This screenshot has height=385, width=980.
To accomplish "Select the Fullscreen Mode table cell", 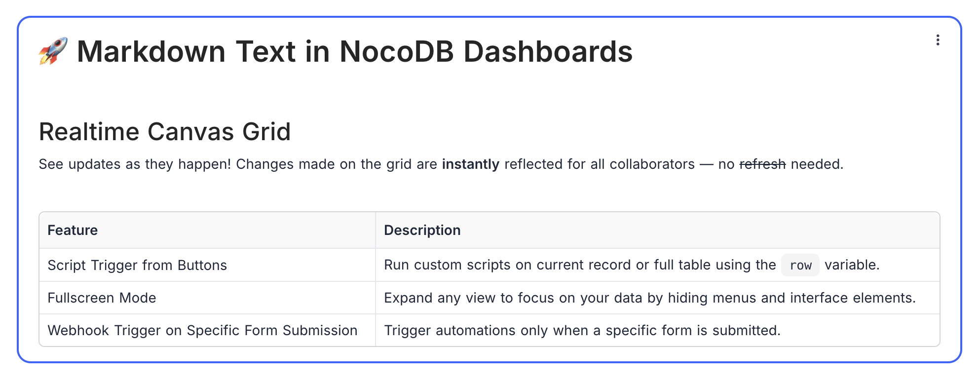I will pos(102,298).
